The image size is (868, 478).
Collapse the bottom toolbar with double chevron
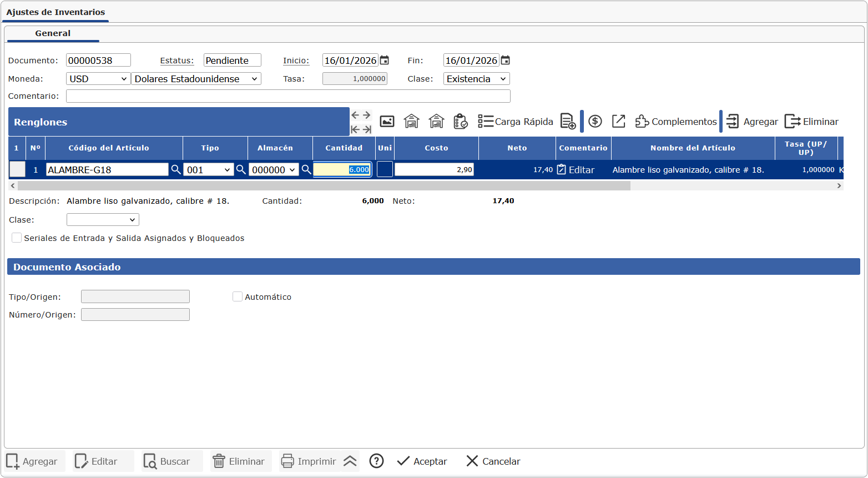point(350,461)
